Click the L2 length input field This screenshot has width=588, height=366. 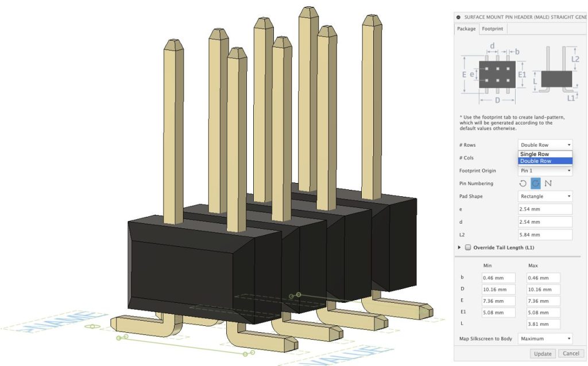click(x=545, y=235)
